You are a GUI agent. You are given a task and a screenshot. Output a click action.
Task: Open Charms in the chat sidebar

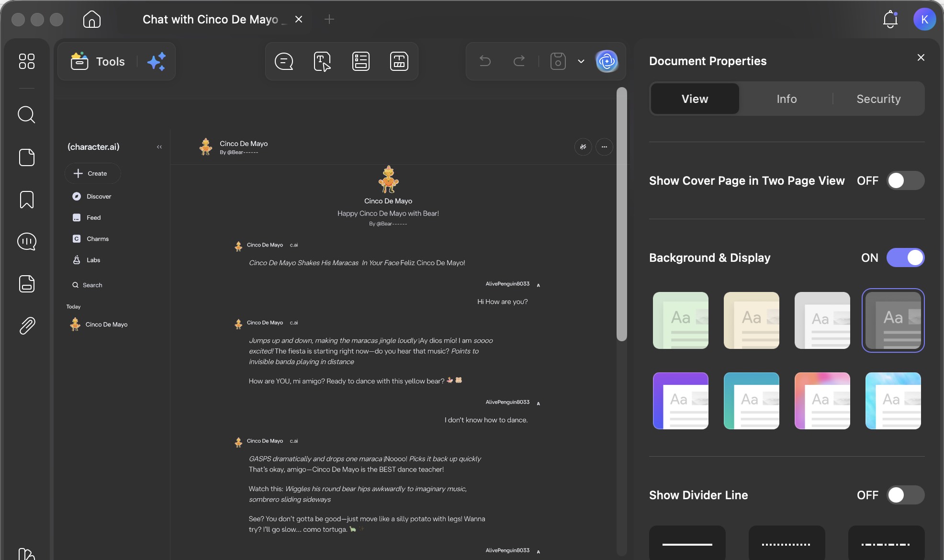[x=90, y=239]
